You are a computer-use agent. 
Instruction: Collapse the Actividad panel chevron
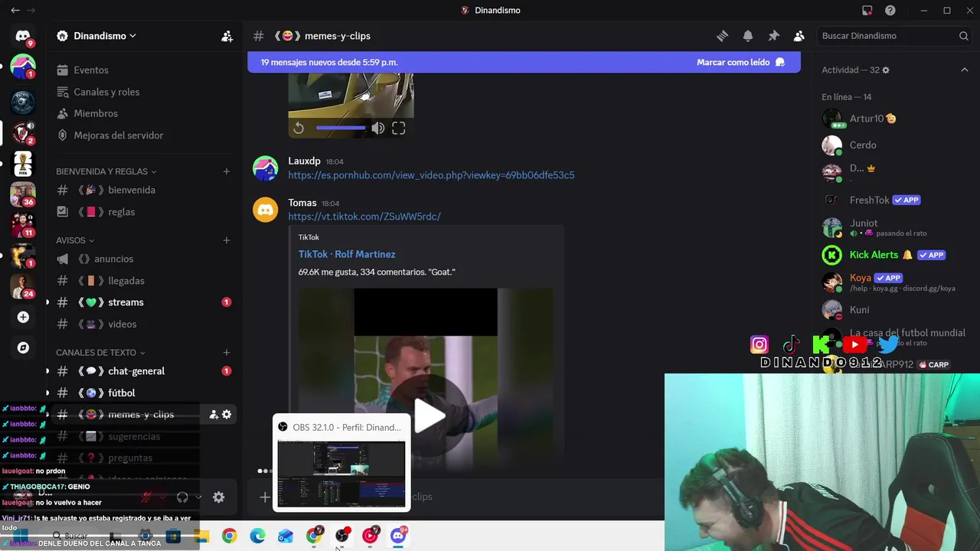point(964,70)
